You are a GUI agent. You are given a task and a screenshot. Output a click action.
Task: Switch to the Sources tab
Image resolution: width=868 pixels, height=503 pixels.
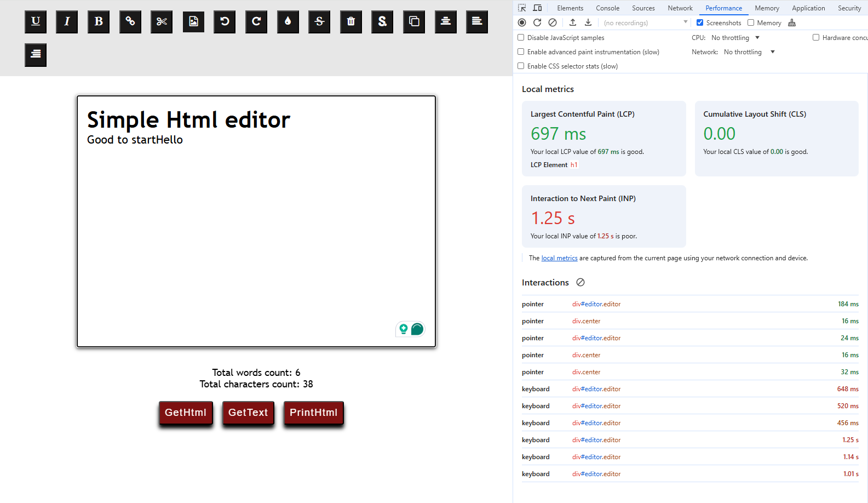coord(643,8)
